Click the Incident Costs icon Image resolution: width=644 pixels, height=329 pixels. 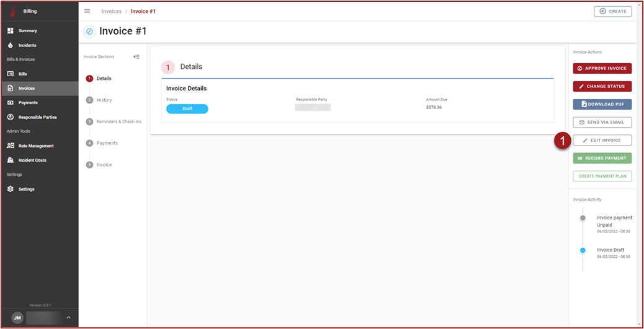click(x=11, y=160)
